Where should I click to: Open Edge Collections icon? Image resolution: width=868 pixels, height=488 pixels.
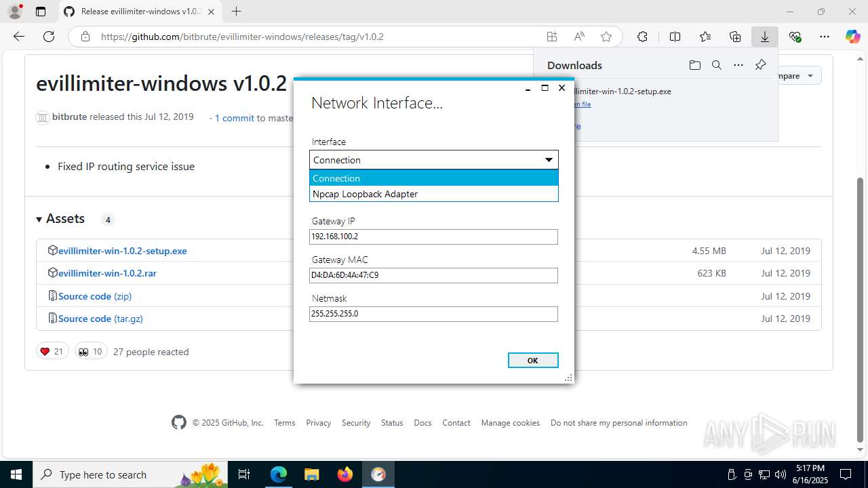(735, 37)
